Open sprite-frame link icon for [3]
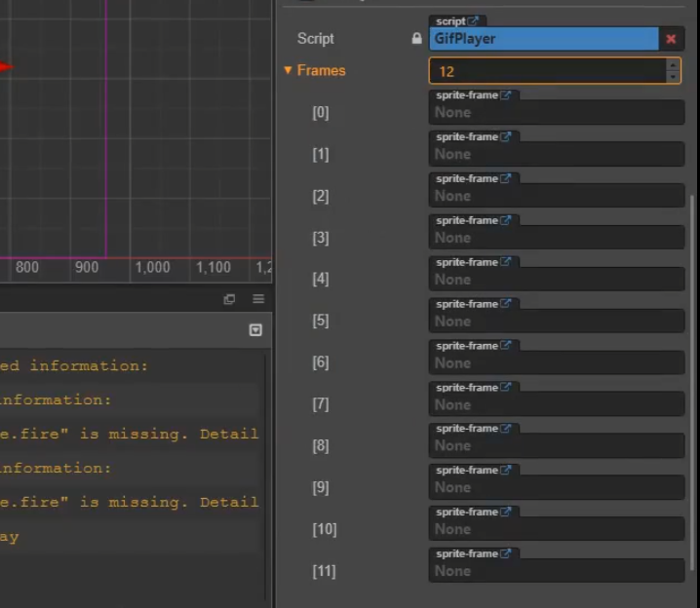The width and height of the screenshot is (700, 608). [505, 220]
